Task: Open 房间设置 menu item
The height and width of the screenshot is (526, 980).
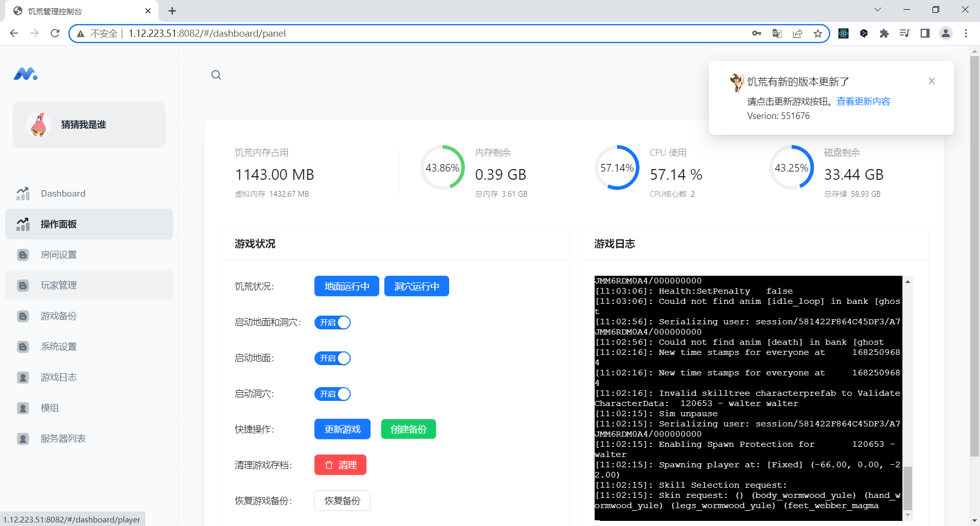Action: 89,255
